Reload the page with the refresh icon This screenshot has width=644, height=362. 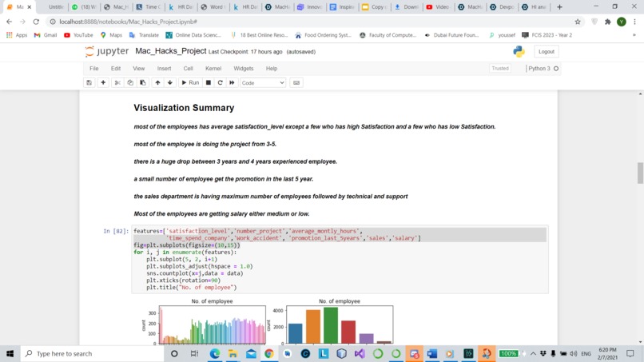[x=36, y=22]
